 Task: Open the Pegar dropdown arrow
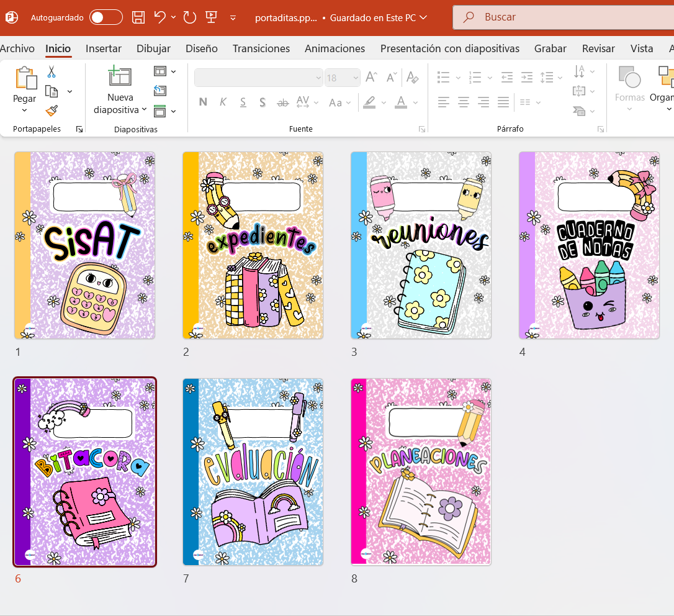[24, 111]
